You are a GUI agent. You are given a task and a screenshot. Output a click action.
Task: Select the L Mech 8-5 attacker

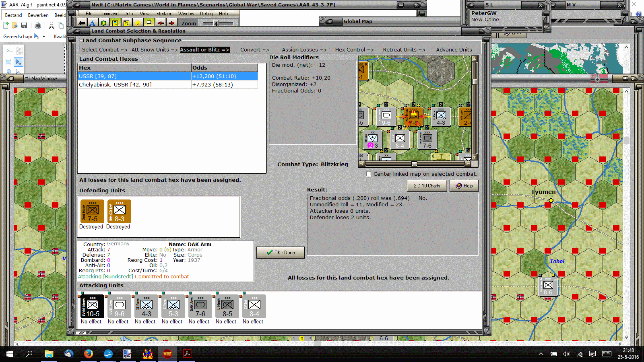pyautogui.click(x=227, y=306)
